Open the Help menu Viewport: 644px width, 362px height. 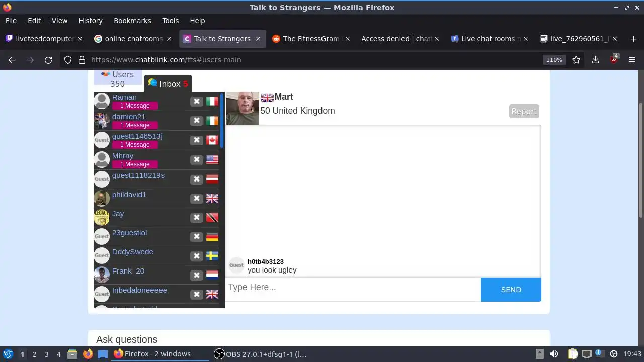pyautogui.click(x=197, y=21)
